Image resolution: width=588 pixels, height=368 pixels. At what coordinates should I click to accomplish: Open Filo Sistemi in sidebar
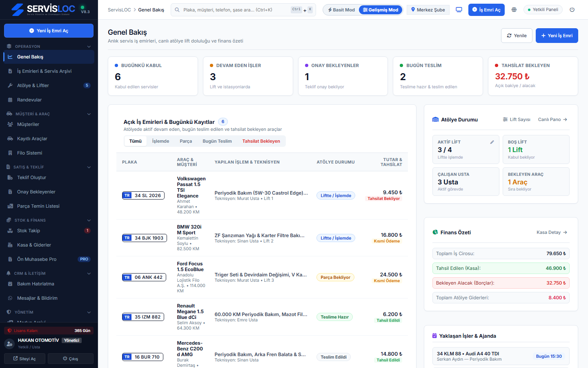pos(49,153)
